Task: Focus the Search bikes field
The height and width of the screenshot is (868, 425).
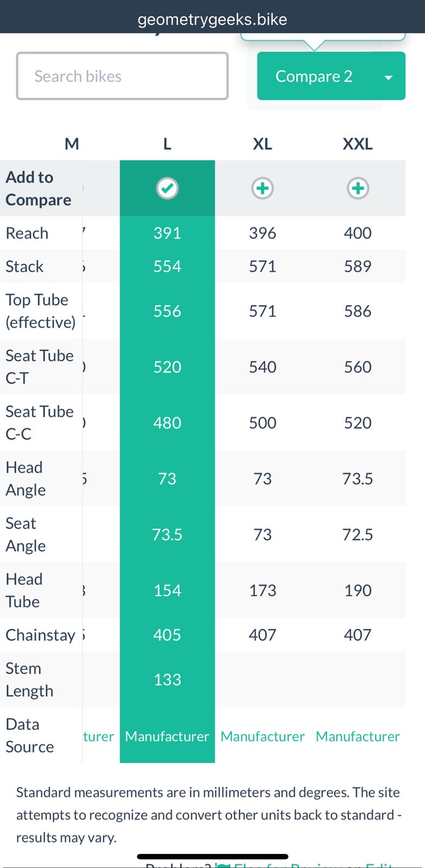Action: tap(123, 76)
